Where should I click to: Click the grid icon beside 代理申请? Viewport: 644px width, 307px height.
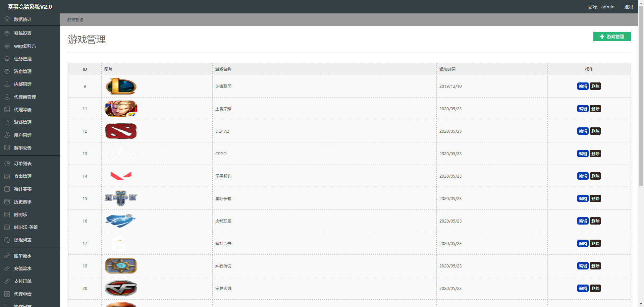[x=7, y=294]
